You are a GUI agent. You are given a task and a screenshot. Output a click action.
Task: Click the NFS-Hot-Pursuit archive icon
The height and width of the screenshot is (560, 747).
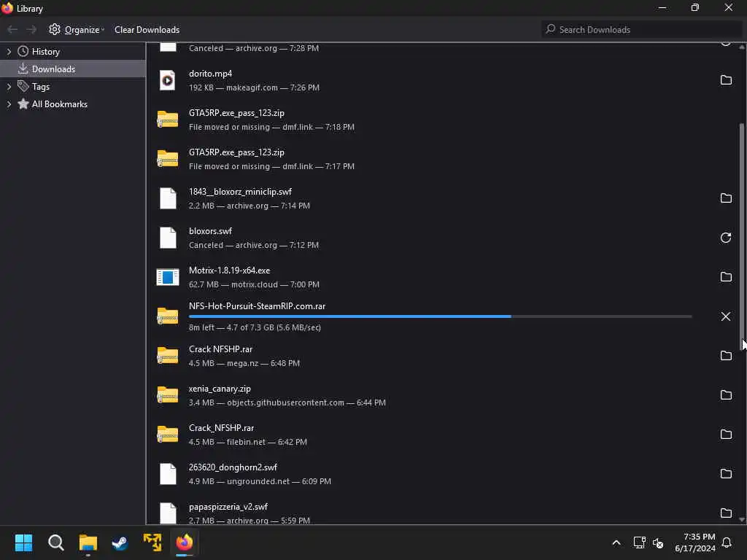coord(168,316)
